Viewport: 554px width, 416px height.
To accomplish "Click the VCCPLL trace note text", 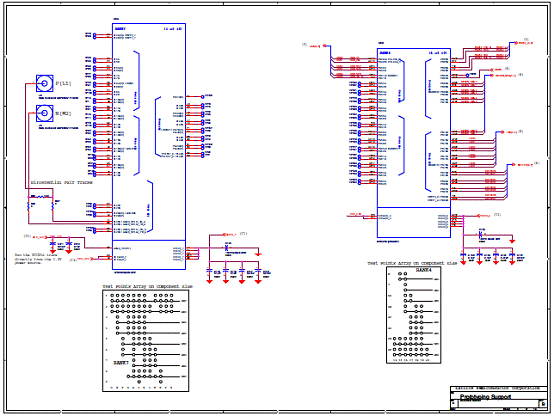I will (x=38, y=259).
